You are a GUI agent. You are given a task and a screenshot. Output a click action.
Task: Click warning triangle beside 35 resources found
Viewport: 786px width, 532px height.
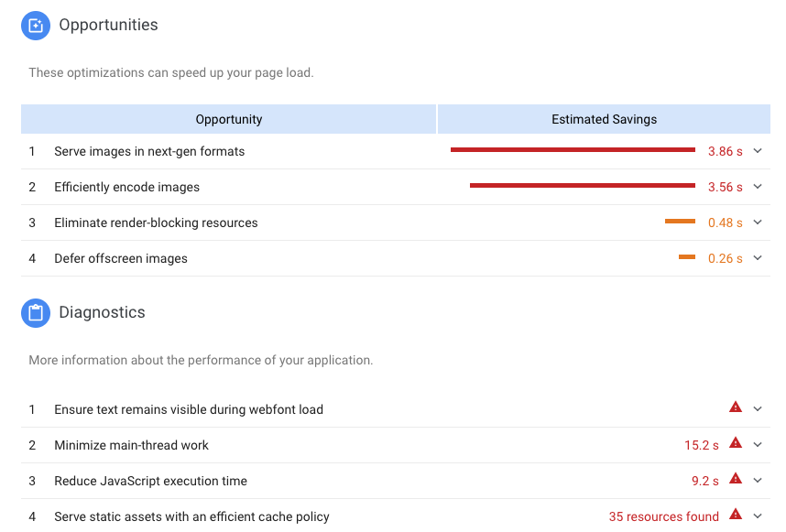[x=736, y=514]
